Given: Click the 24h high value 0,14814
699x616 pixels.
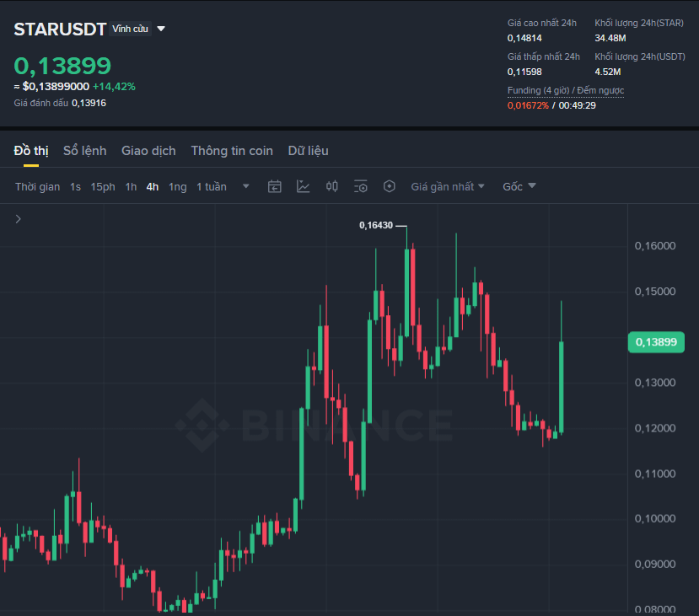Looking at the screenshot, I should [x=524, y=38].
